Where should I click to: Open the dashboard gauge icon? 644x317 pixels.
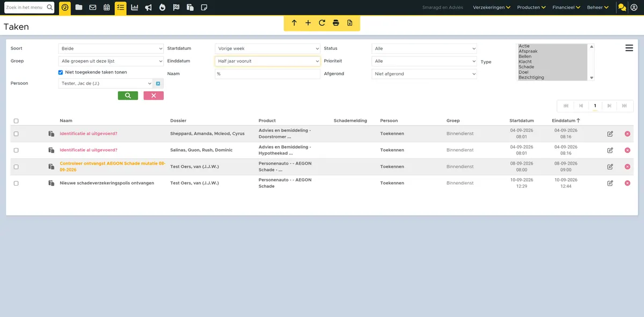(x=65, y=8)
